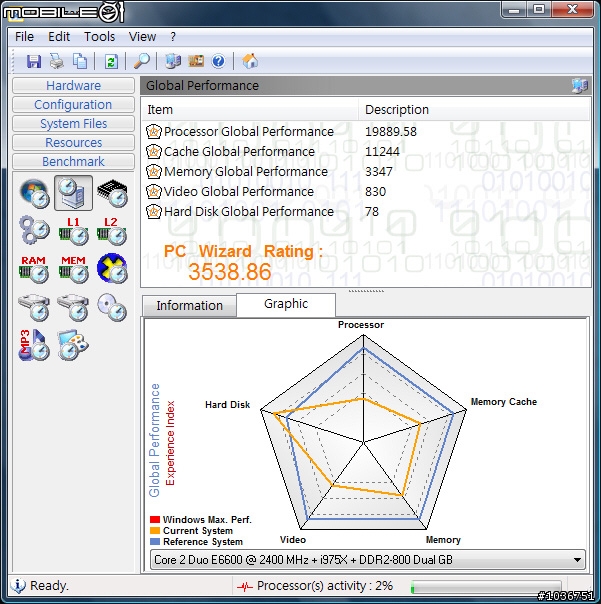Viewport: 601px width, 604px height.
Task: Click the System Files sidebar button
Action: click(x=73, y=124)
